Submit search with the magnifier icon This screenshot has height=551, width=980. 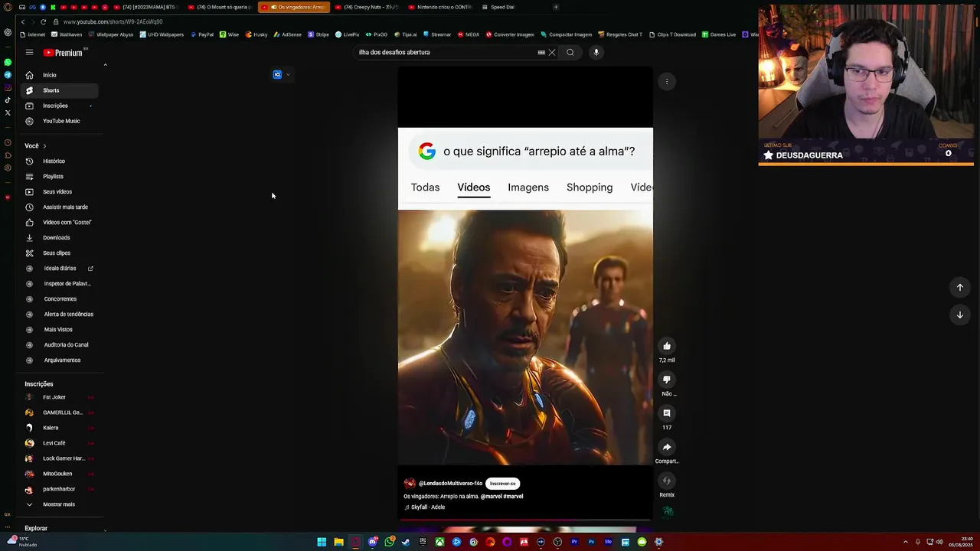pos(570,52)
